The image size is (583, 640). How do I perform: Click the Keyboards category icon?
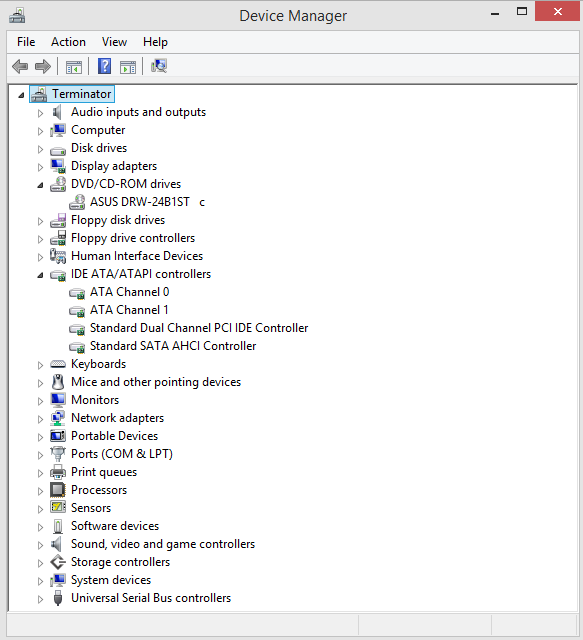click(x=58, y=364)
